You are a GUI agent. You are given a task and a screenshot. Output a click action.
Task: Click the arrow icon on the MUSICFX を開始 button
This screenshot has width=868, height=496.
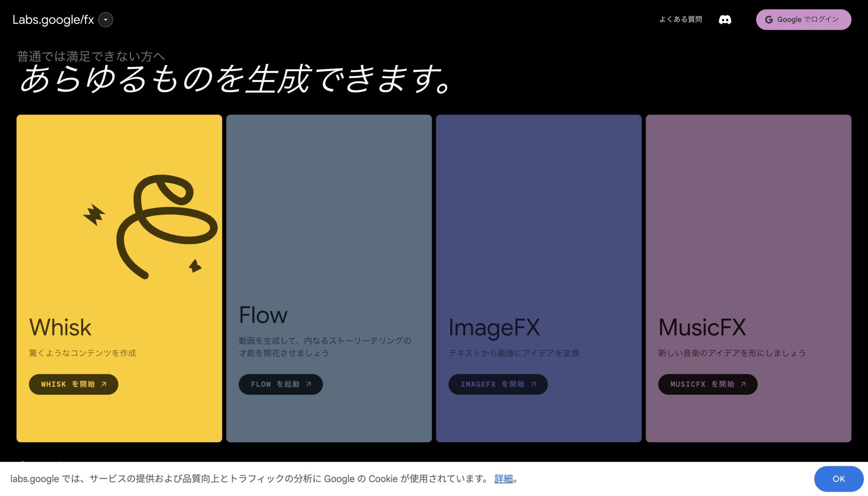[743, 384]
